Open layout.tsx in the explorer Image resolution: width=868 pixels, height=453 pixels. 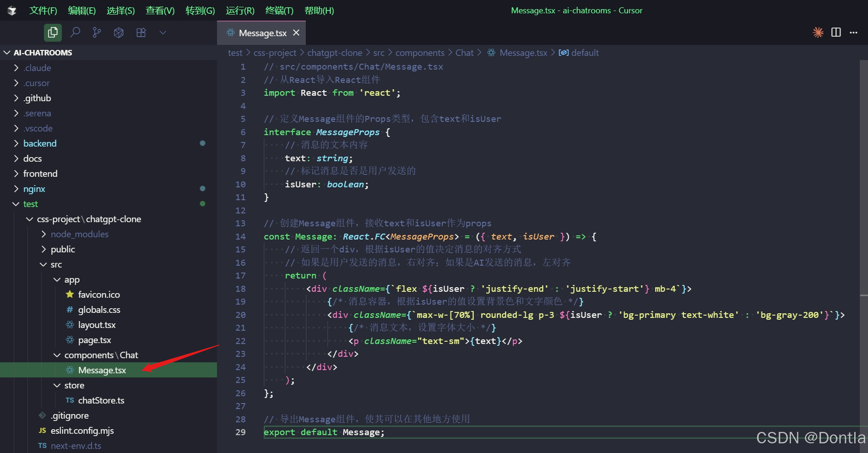tap(108, 325)
